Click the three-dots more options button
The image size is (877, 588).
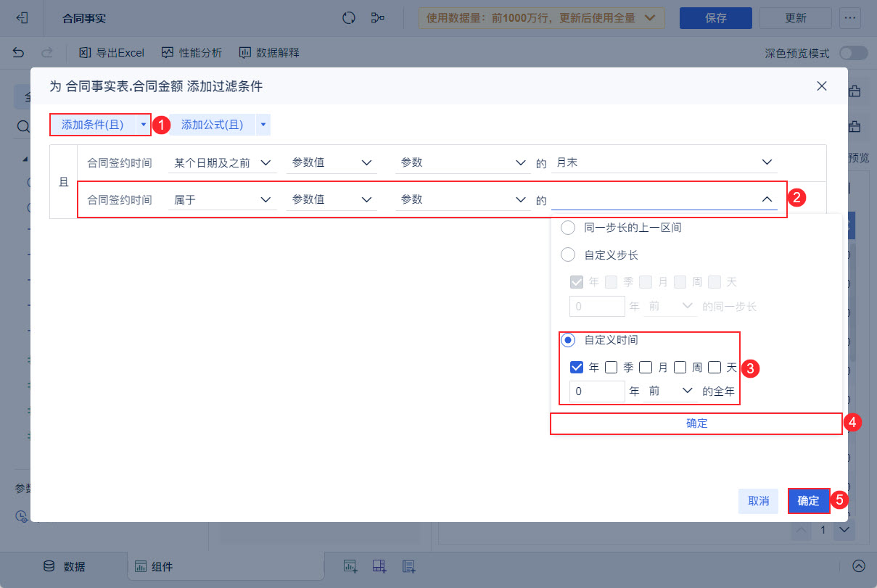[x=849, y=18]
